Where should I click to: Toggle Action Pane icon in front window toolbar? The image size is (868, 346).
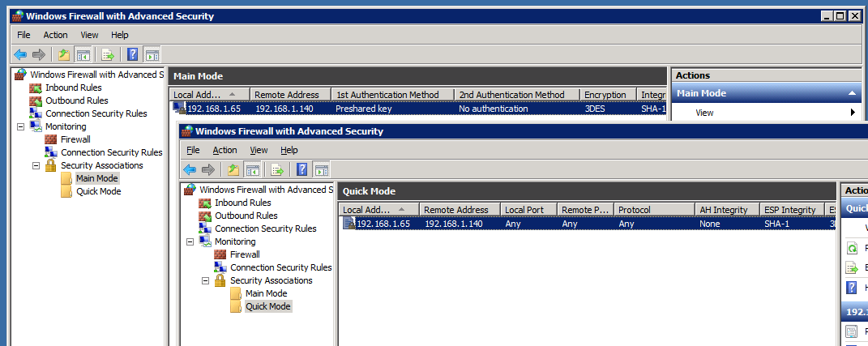(322, 169)
